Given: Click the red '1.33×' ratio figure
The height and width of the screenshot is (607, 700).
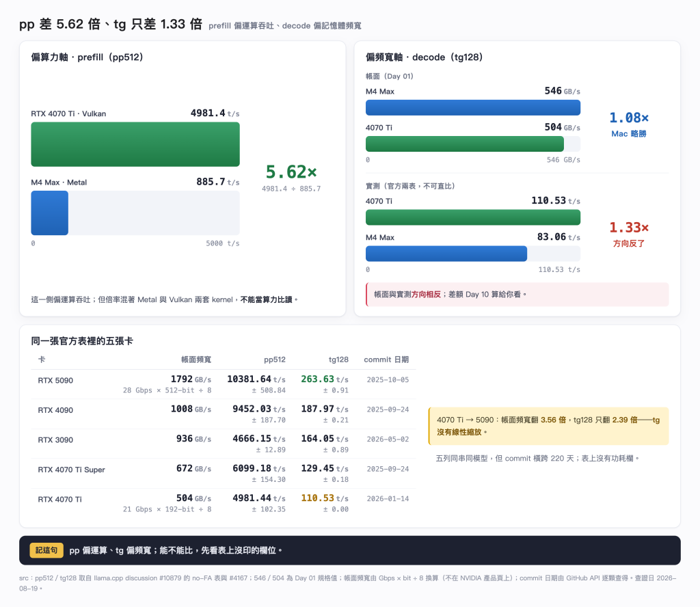Looking at the screenshot, I should point(629,228).
